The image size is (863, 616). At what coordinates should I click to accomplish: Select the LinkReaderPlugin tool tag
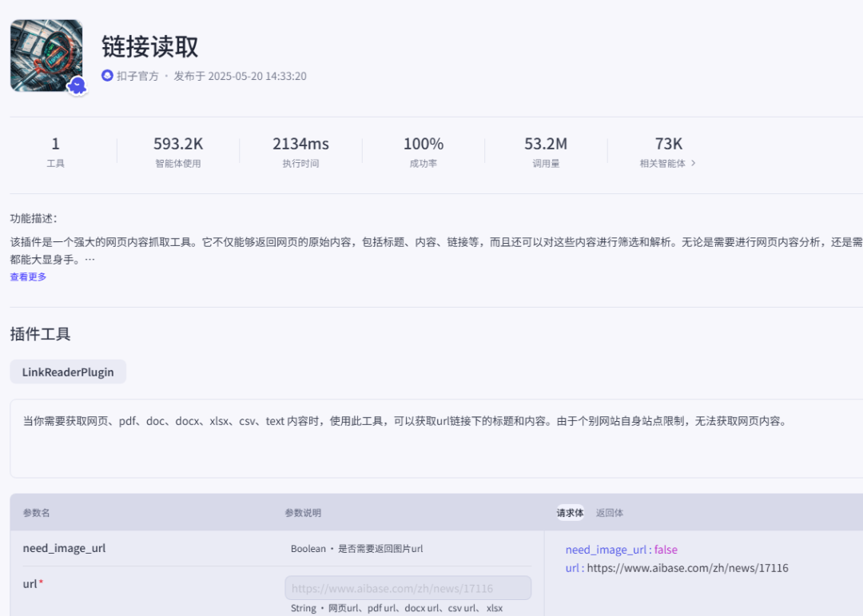(68, 372)
